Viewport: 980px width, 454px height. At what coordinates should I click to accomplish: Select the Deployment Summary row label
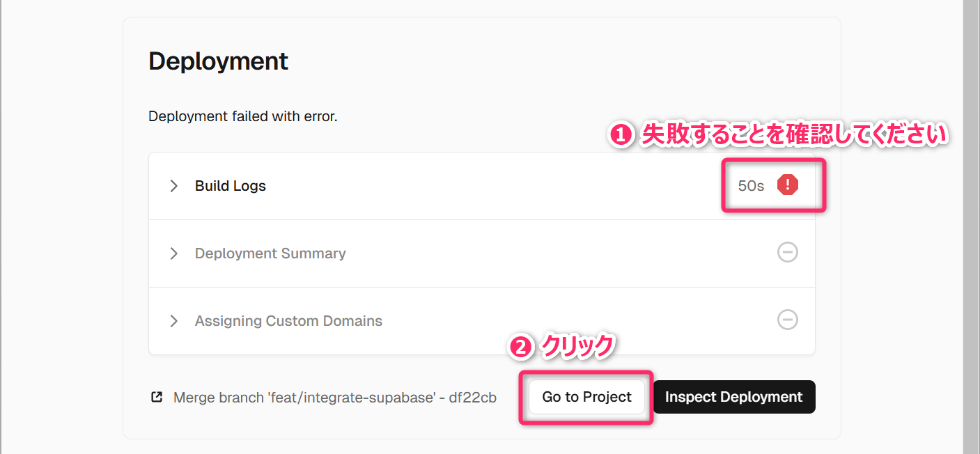coord(270,253)
